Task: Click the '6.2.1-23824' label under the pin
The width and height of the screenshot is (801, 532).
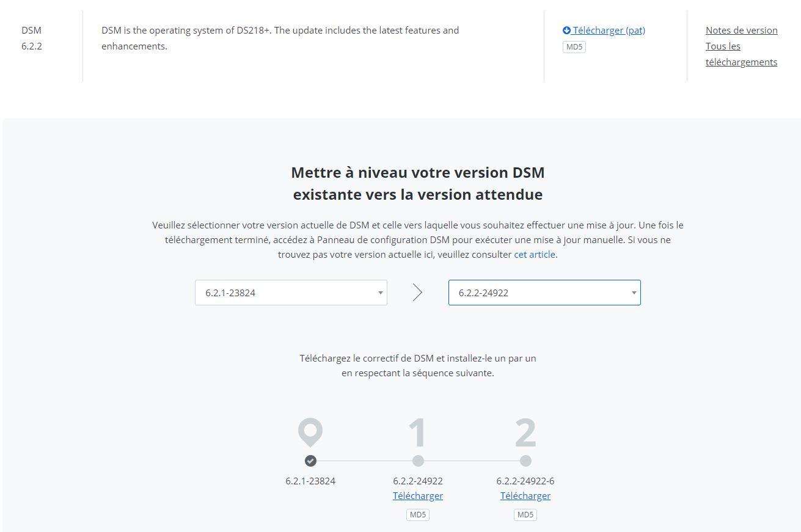Action: (x=310, y=481)
